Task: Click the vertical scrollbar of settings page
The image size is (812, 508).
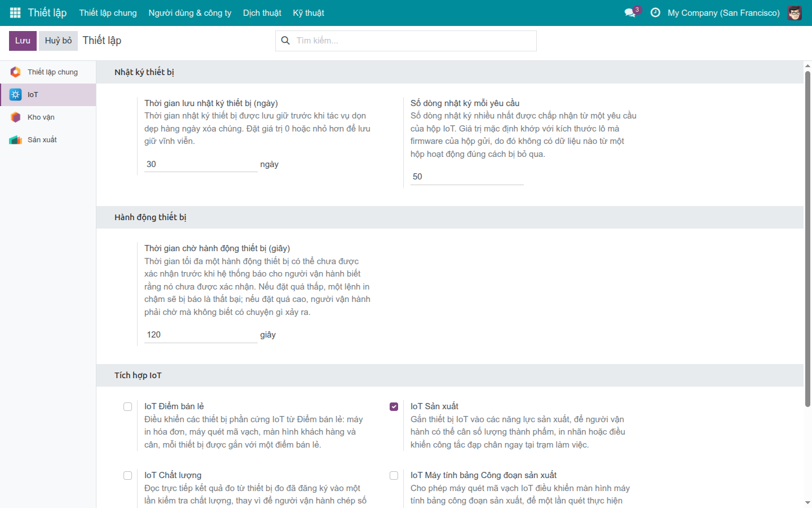Action: tap(807, 237)
